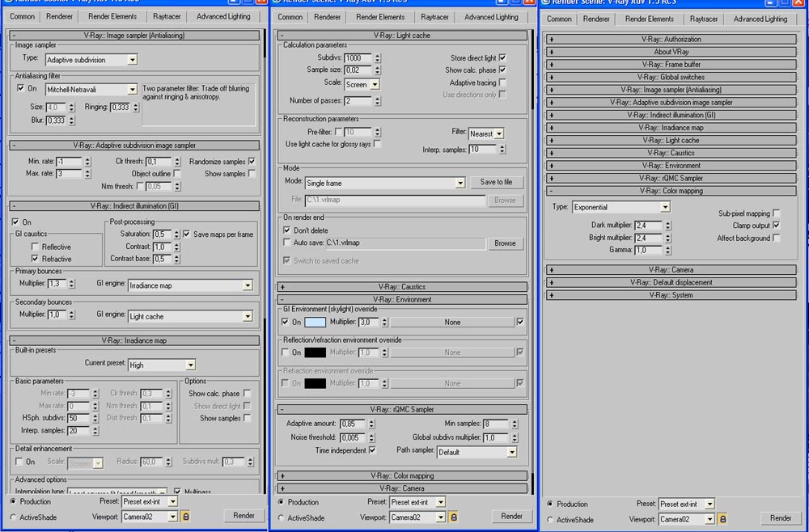
Task: Pick GI Environment skylight color swatch
Action: tap(316, 322)
